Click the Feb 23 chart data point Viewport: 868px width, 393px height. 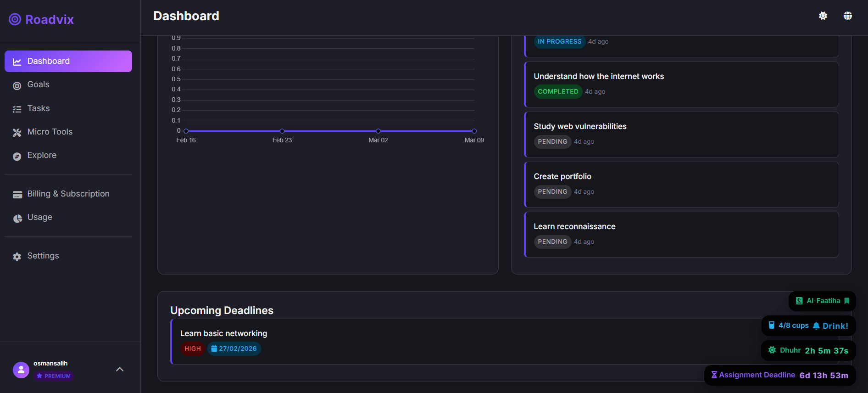(282, 131)
